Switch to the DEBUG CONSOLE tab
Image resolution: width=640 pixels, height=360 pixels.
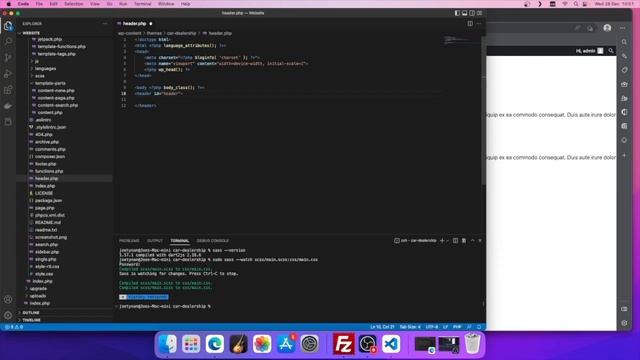(x=213, y=241)
